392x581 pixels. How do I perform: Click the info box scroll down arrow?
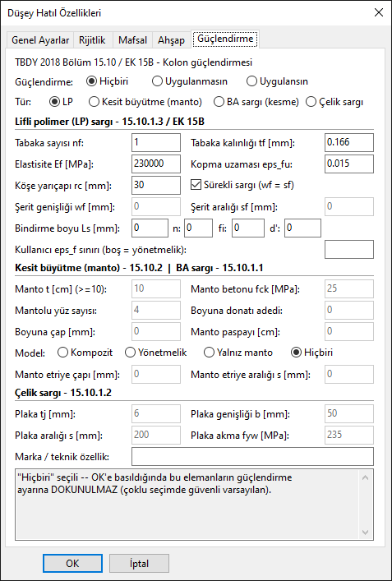[365, 533]
